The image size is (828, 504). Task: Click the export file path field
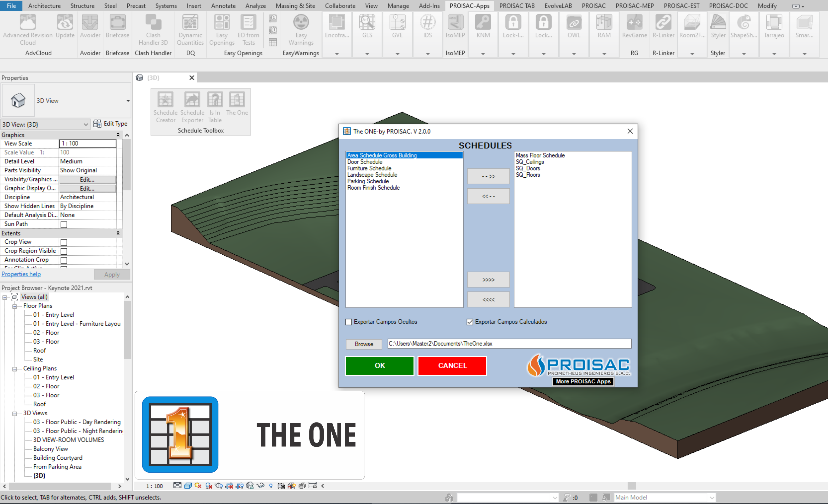509,344
